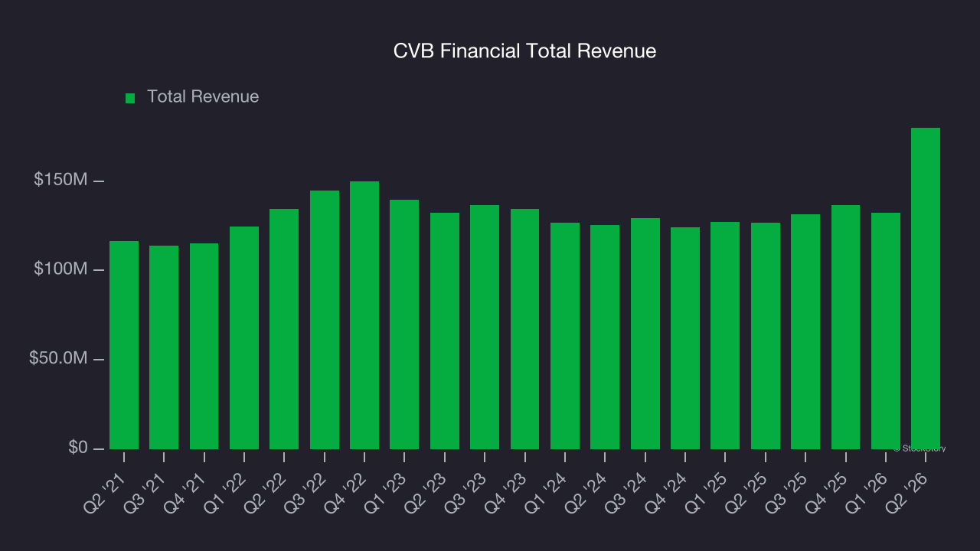Click the green Total Revenue legend swatch
This screenshot has width=980, height=551.
pyautogui.click(x=130, y=98)
